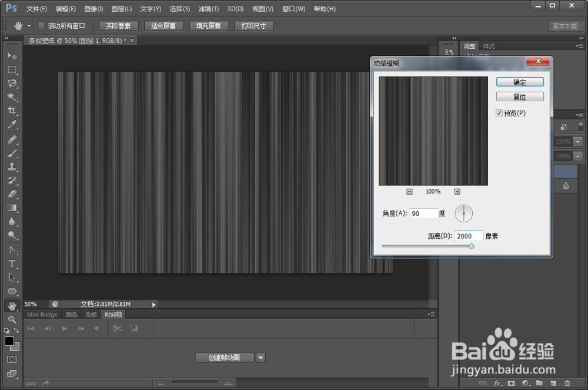
Task: Open 调整 panel options menu
Action: point(580,46)
